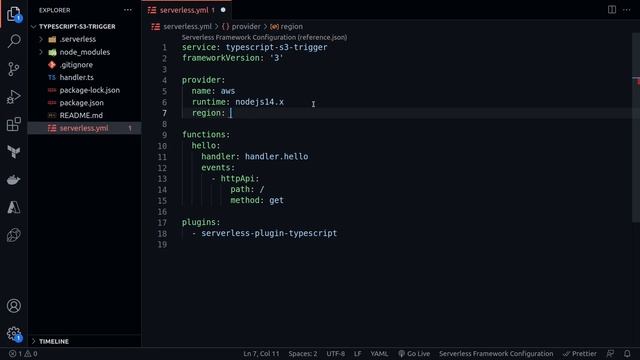The height and width of the screenshot is (360, 640).
Task: Open the .gitignore file
Action: pos(76,64)
